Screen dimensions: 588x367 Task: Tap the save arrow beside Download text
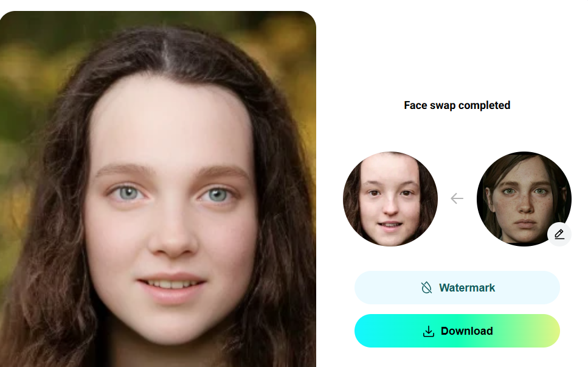click(x=429, y=331)
